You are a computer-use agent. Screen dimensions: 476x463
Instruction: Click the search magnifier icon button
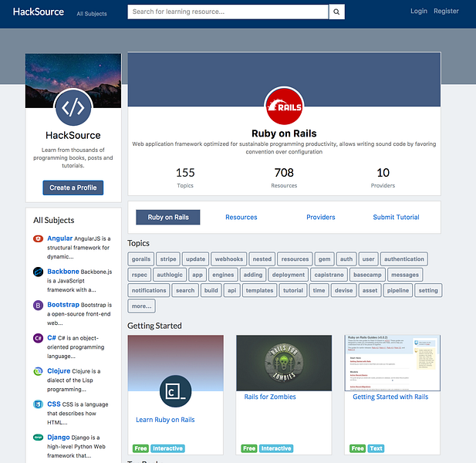coord(336,12)
